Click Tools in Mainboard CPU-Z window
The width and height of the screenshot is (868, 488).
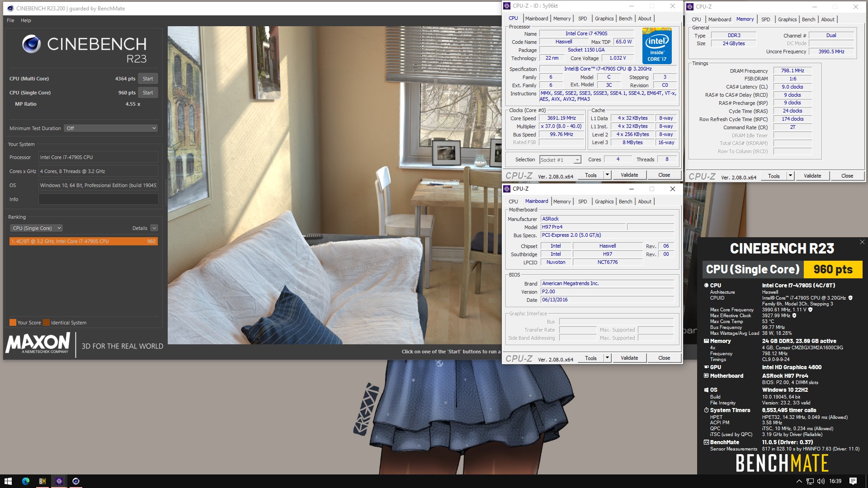[591, 358]
